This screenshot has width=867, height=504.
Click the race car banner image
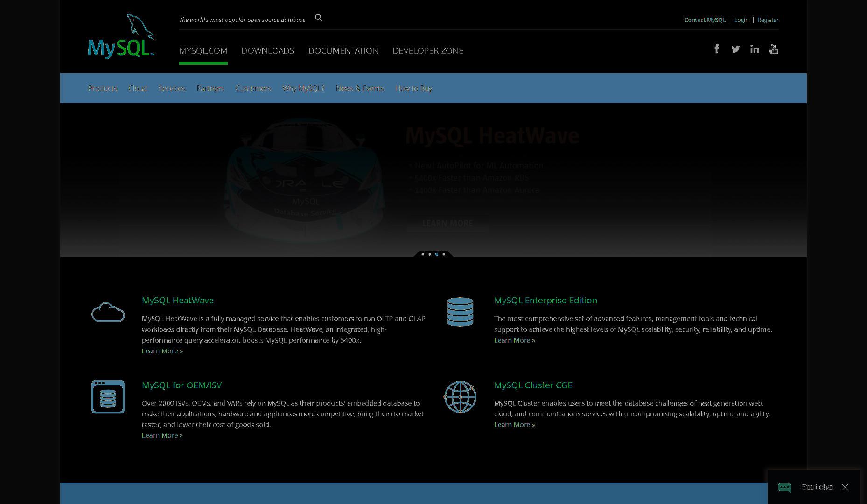[x=304, y=180]
